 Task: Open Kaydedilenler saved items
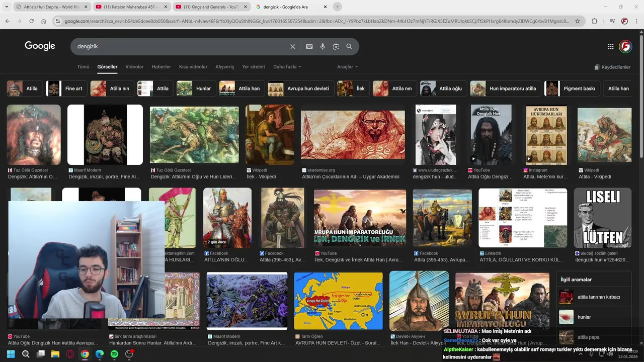pyautogui.click(x=612, y=67)
